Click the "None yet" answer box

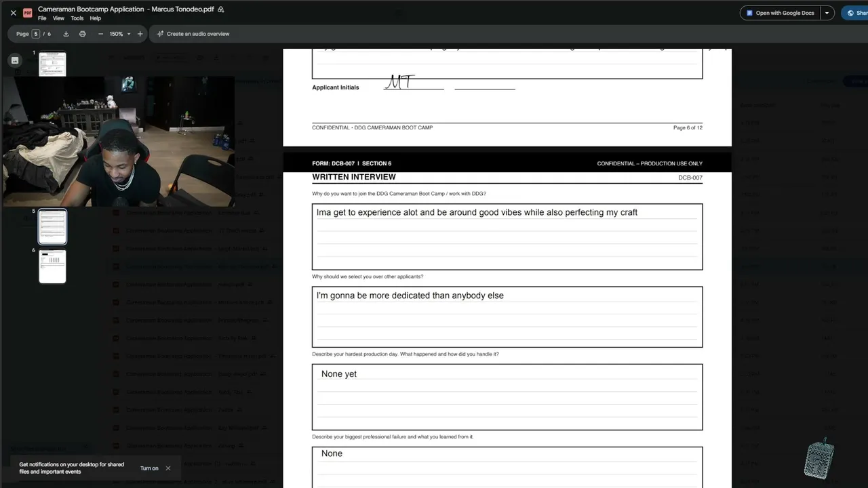pos(507,397)
